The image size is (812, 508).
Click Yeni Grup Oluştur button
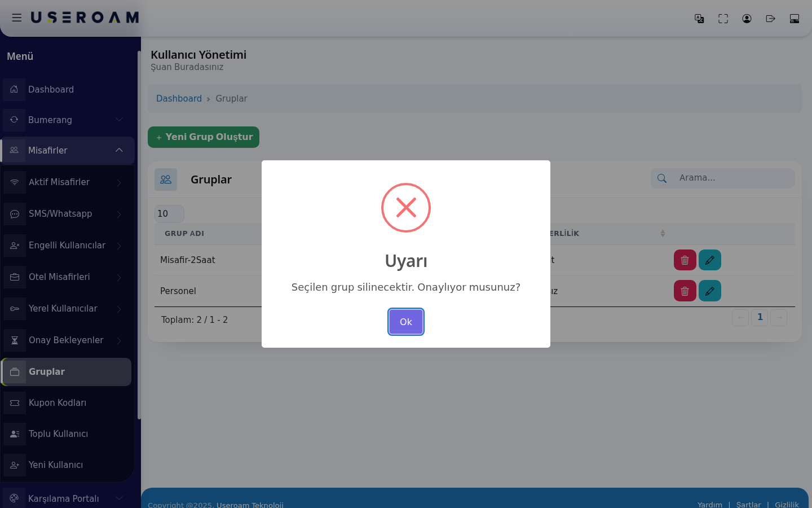point(204,137)
